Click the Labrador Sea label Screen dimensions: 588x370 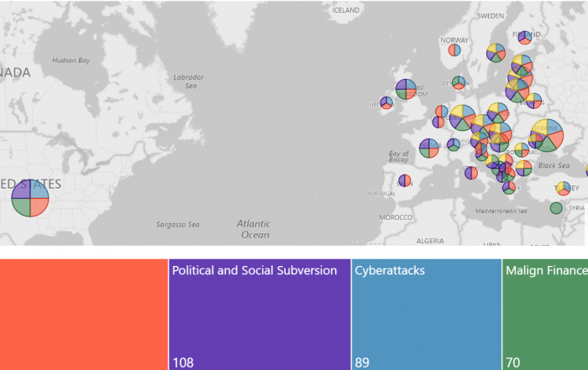click(189, 81)
